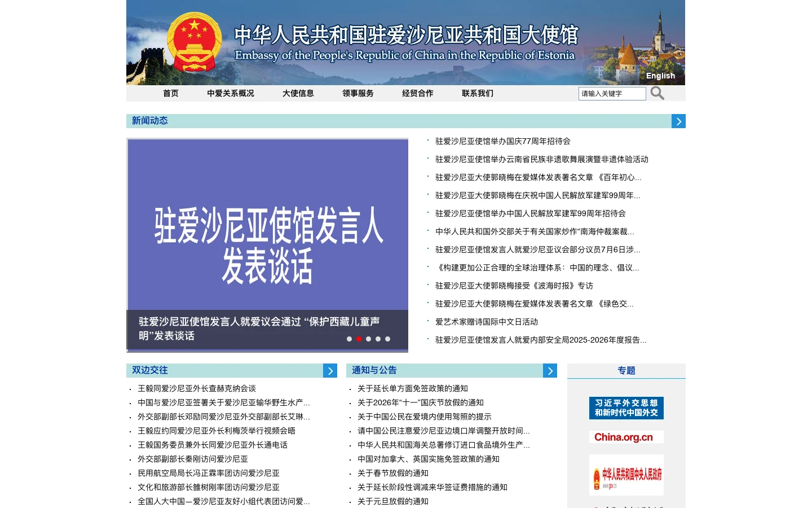Viewport: 812px width, 508px height.
Task: Open 外交部副部长秦刚访问爱沙尼亚
Action: 193,459
